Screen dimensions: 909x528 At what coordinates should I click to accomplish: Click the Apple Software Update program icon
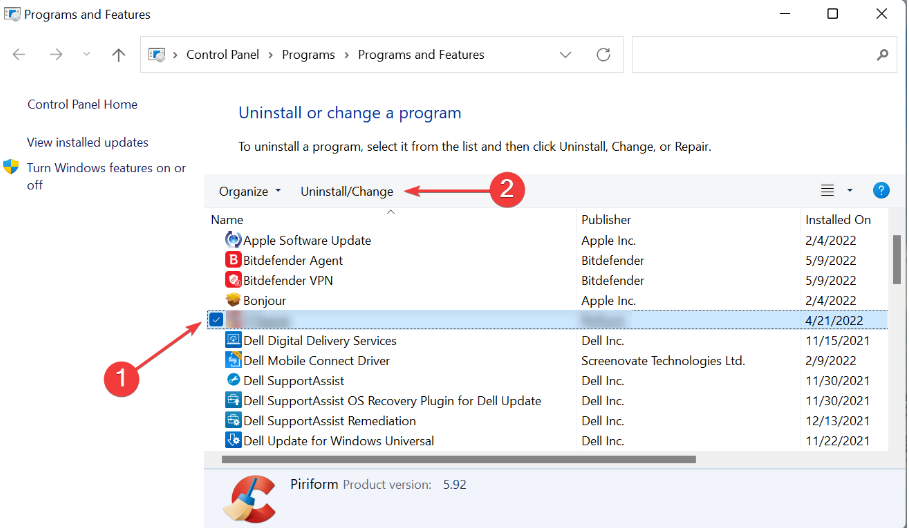tap(234, 240)
